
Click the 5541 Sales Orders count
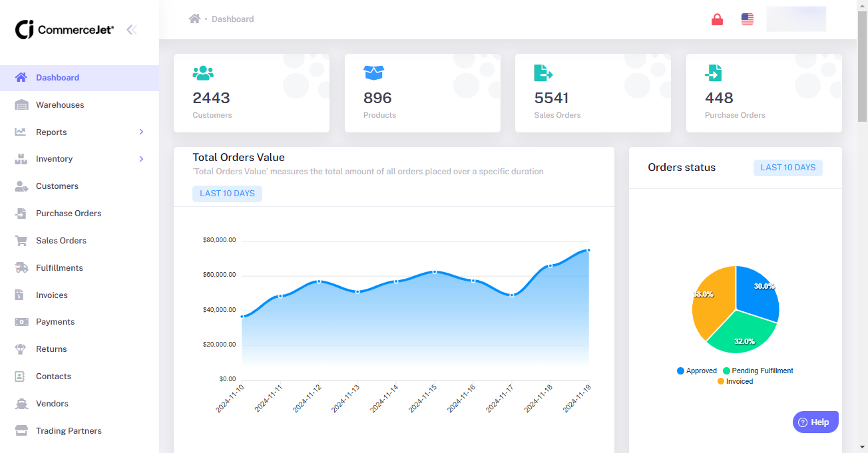coord(551,98)
